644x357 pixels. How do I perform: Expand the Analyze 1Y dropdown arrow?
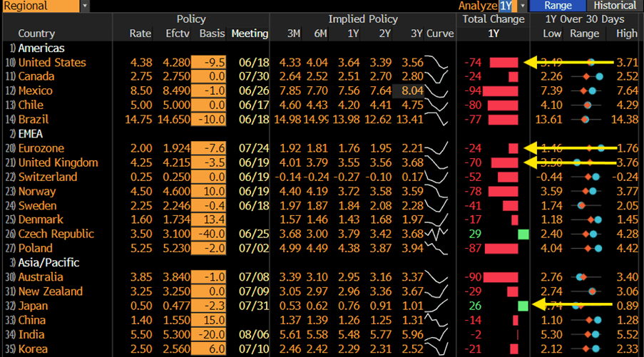coord(523,6)
